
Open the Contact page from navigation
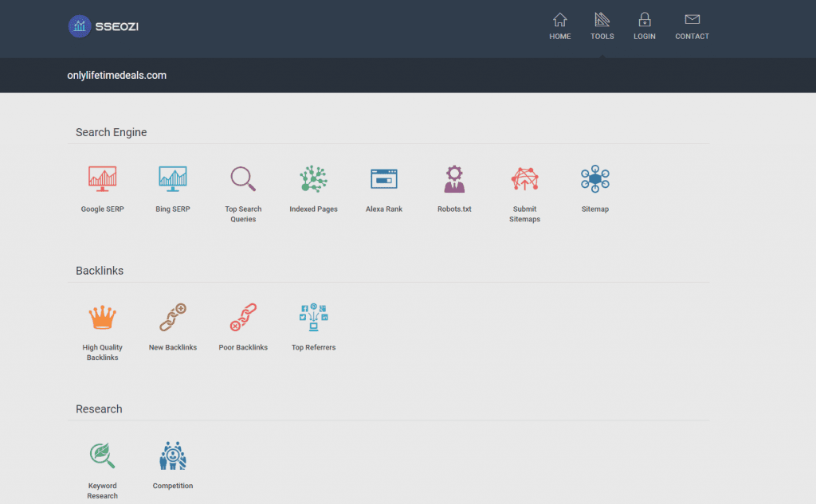tap(692, 26)
